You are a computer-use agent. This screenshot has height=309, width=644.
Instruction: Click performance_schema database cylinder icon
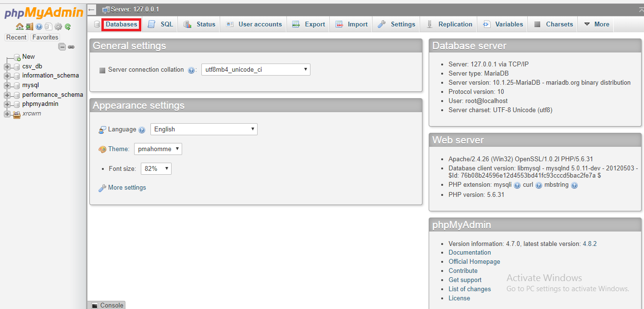tap(16, 95)
